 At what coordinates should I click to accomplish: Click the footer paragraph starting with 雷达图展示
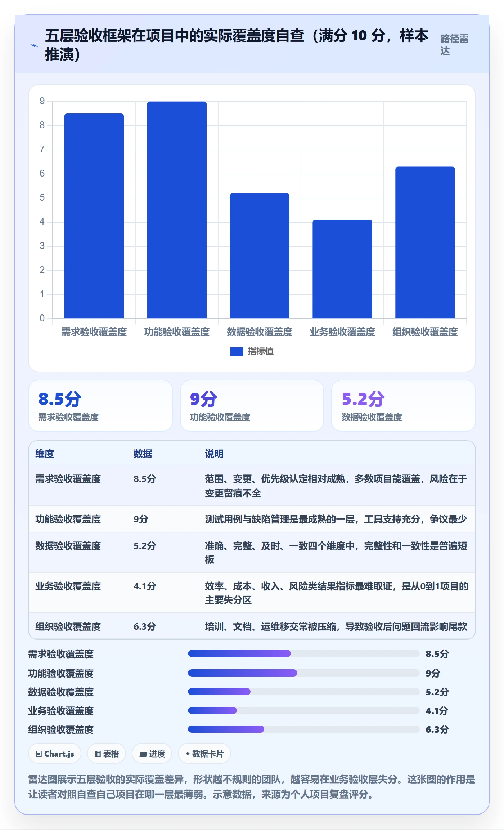pyautogui.click(x=252, y=787)
